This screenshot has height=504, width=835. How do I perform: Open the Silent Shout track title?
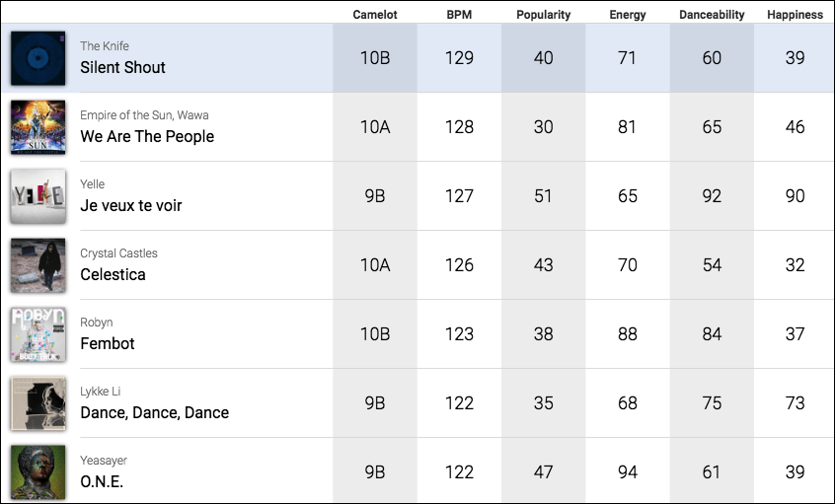click(x=122, y=68)
